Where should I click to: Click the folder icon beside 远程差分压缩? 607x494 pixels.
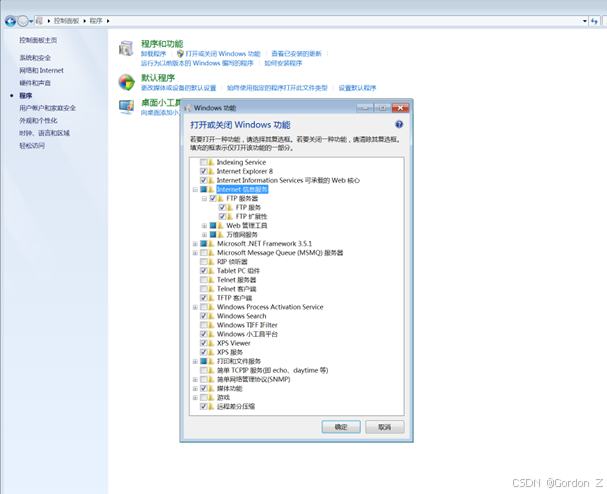pyautogui.click(x=211, y=407)
